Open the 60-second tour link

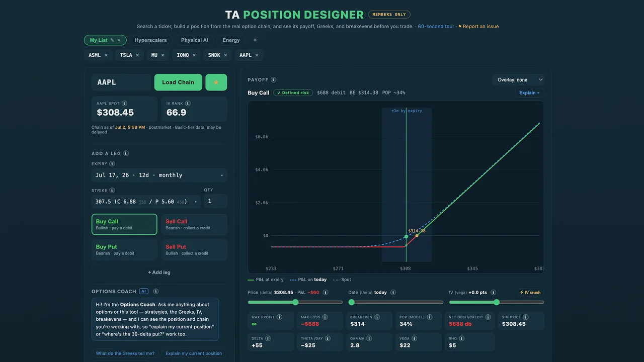point(436,27)
